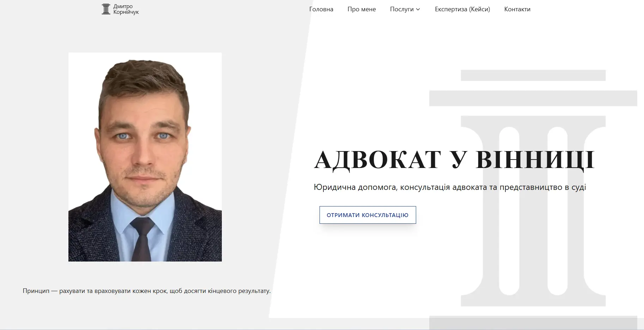
Task: Click the Юридична допомога subtitle text
Action: pyautogui.click(x=355, y=187)
